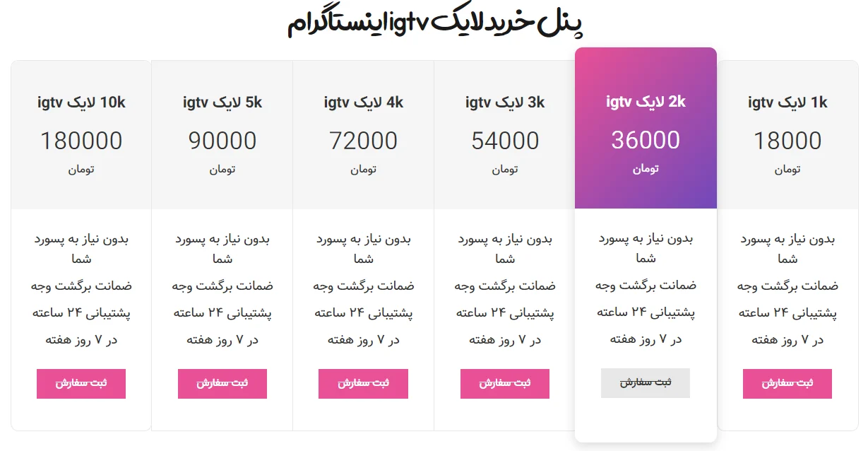Click the order button under igtv 1k likes

(787, 384)
